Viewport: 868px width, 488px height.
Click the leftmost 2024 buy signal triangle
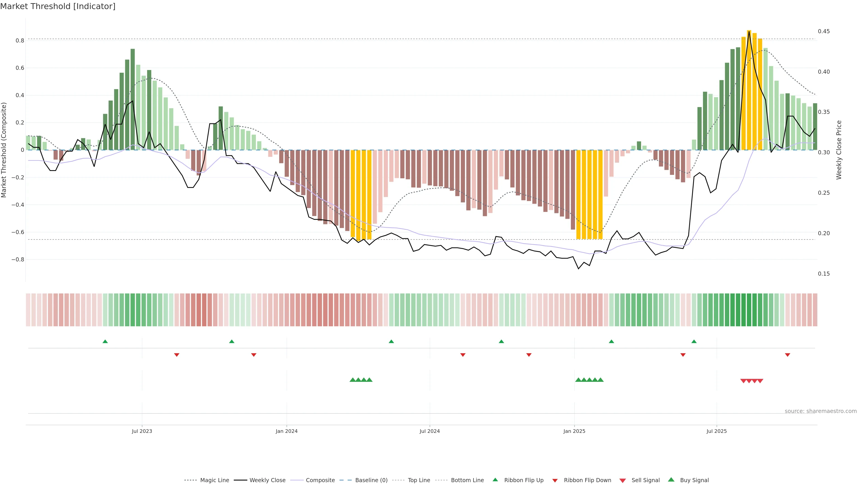[x=352, y=380]
